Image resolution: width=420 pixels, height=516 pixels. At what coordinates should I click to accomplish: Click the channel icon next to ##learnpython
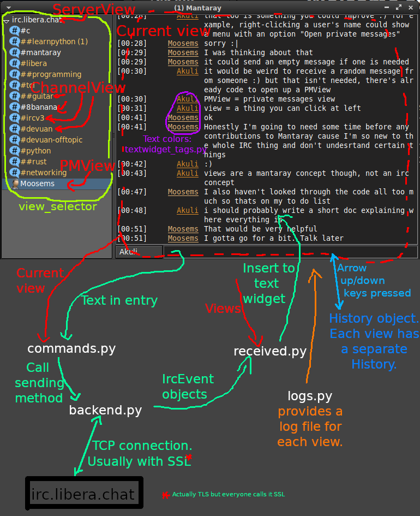point(15,41)
